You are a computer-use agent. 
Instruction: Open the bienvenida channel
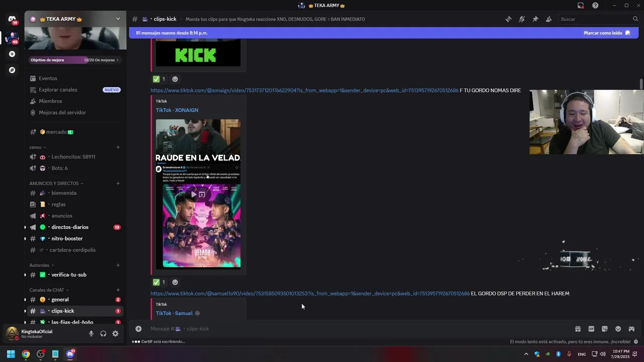[x=75, y=193]
